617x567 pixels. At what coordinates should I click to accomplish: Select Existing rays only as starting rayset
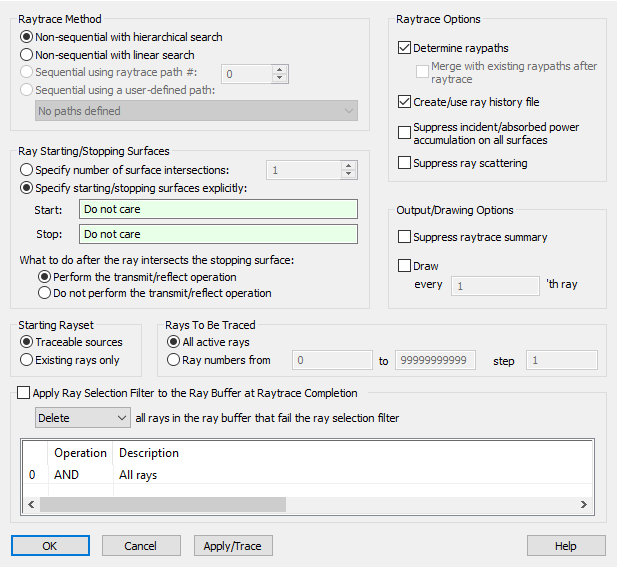coord(27,360)
